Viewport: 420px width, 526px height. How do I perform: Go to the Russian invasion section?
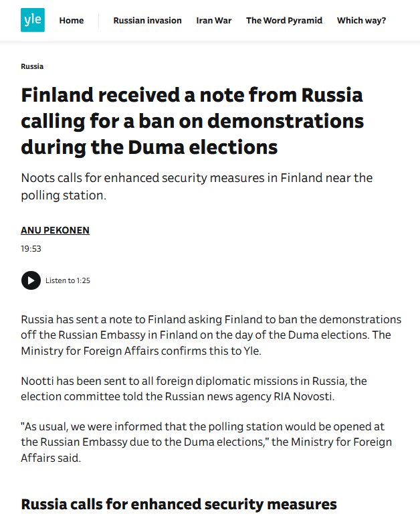pyautogui.click(x=148, y=21)
